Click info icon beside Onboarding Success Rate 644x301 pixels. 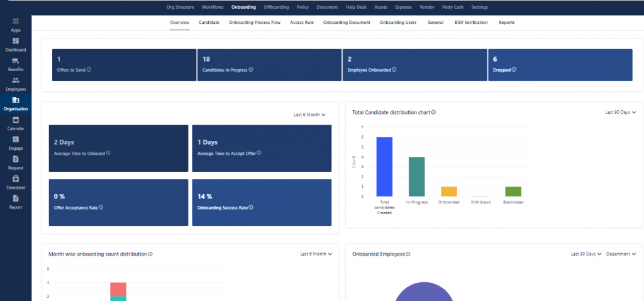tap(251, 208)
